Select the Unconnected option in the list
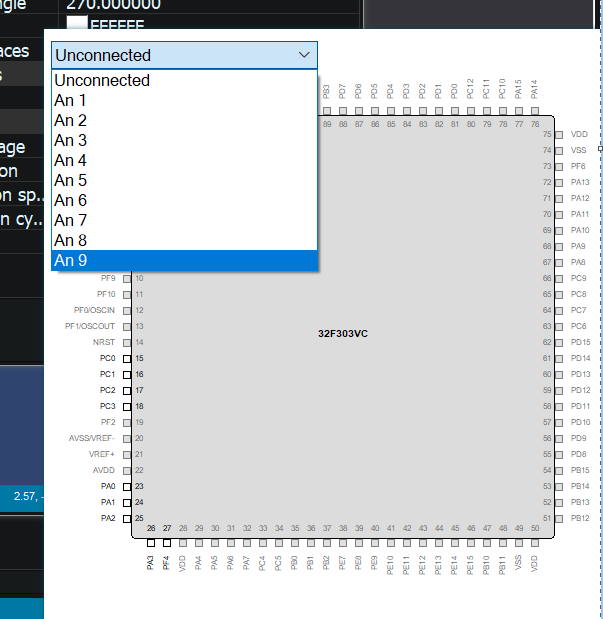Image resolution: width=603 pixels, height=619 pixels. pos(184,81)
